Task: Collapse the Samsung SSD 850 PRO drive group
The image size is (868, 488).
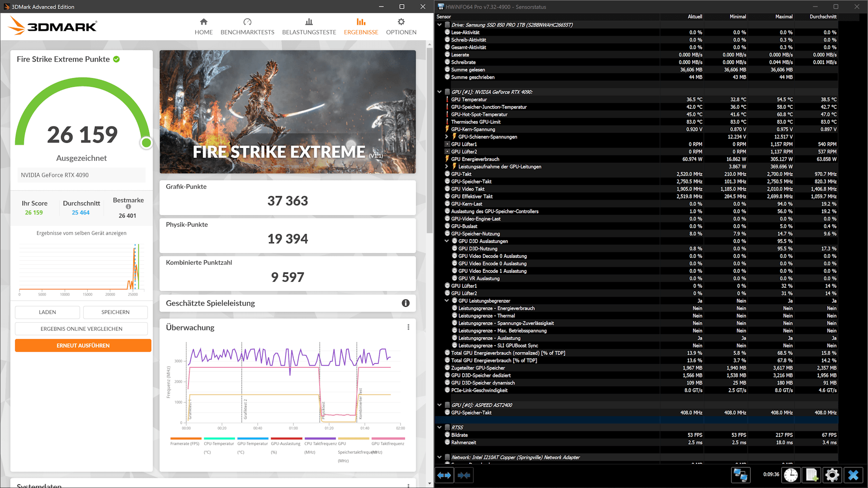Action: [439, 25]
